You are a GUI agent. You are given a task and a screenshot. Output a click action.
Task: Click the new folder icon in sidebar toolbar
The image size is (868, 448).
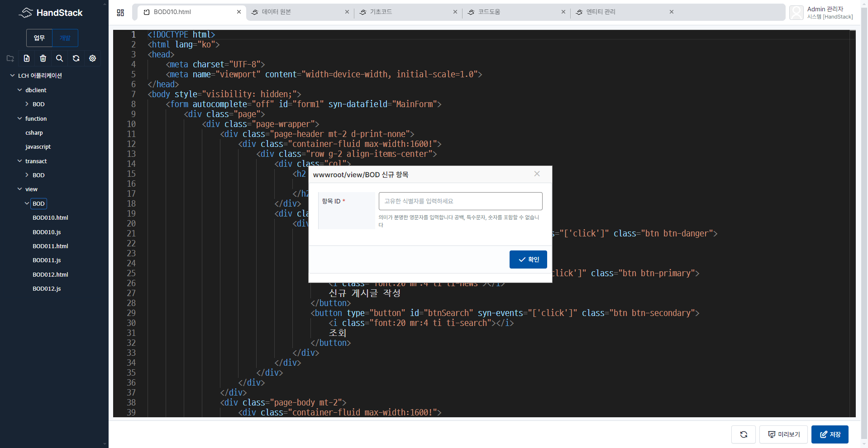(x=10, y=58)
